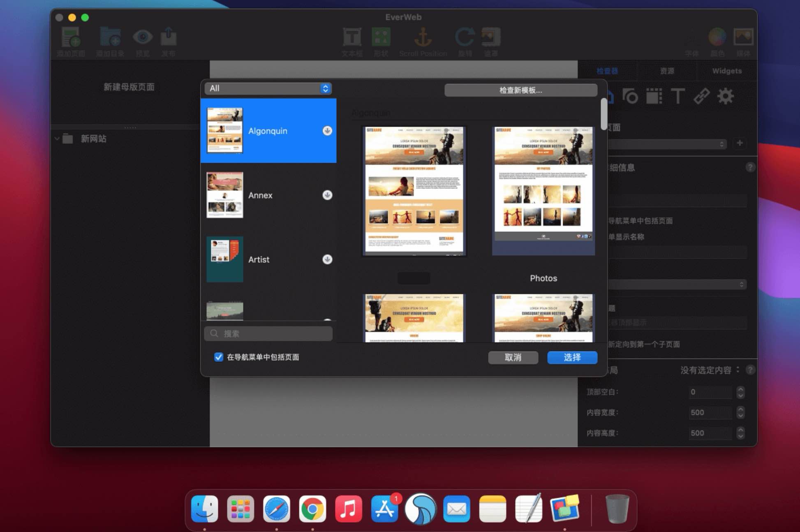Select the shape inspector icon
Image resolution: width=800 pixels, height=532 pixels.
point(630,97)
